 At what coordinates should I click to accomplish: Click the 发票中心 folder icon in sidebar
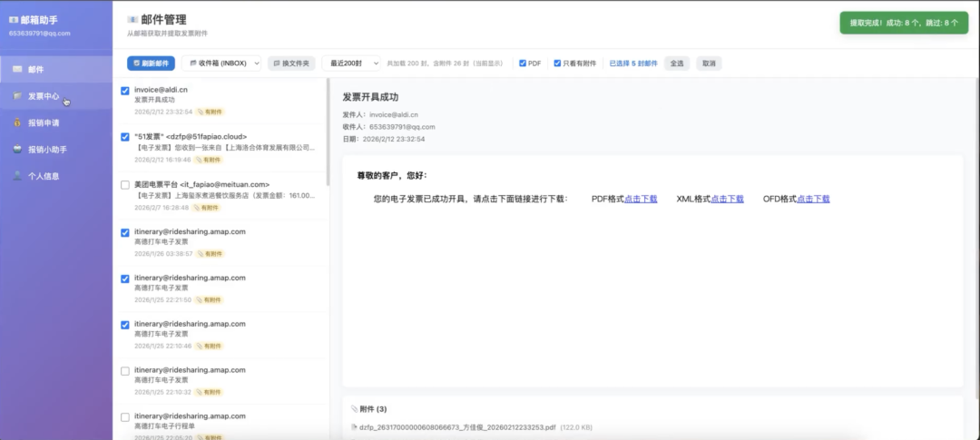coord(17,96)
